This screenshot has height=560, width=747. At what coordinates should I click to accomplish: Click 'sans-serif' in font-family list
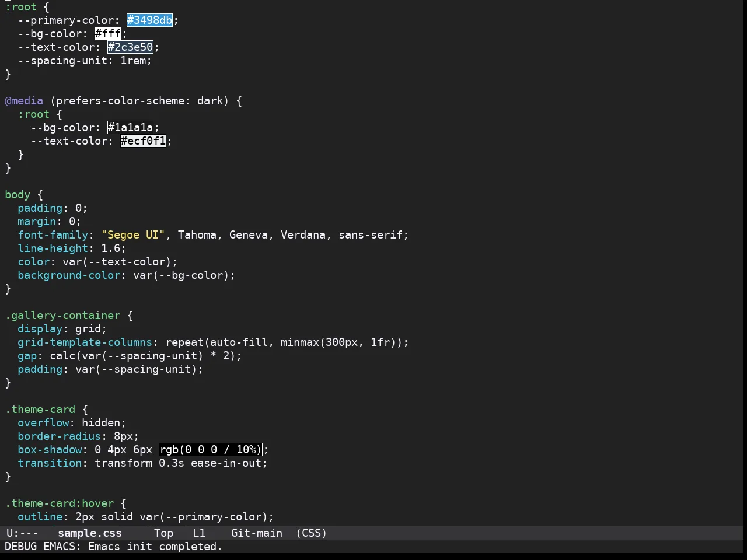371,235
